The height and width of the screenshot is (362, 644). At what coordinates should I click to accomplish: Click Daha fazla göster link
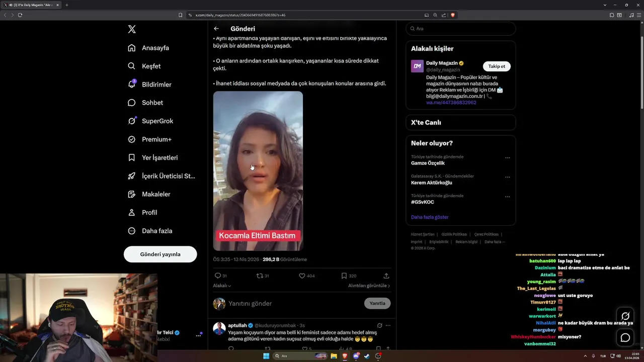(429, 217)
